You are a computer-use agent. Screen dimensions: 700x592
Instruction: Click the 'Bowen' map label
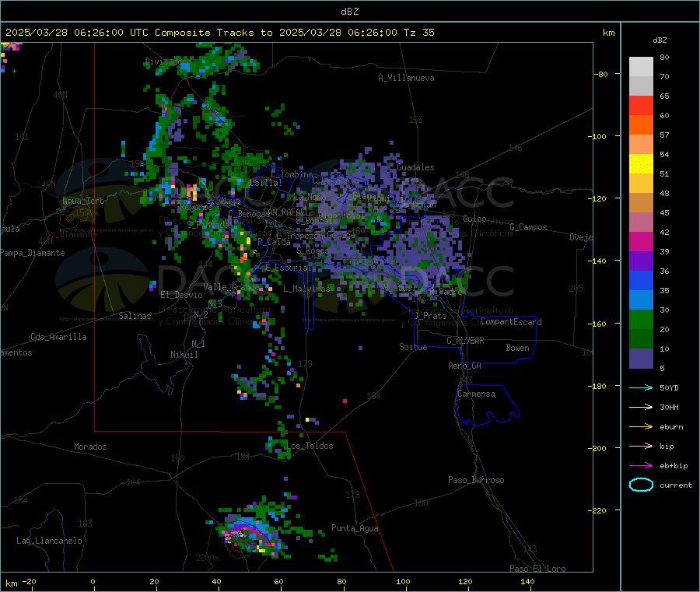(x=517, y=348)
